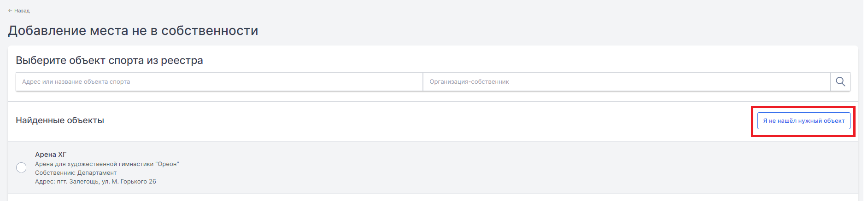Click the 'Арена ХГ' result title
The width and height of the screenshot is (868, 201).
click(51, 155)
